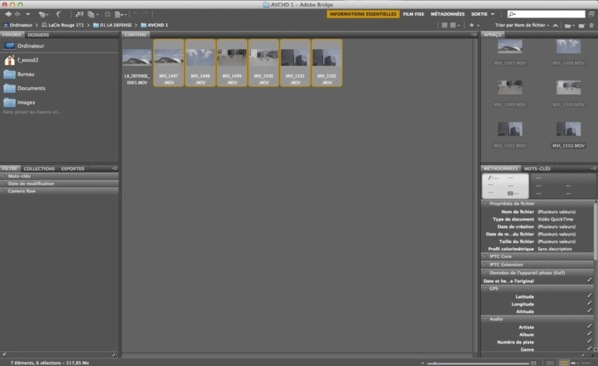This screenshot has width=598, height=366.
Task: Click the get photos from camera icon
Action: pyautogui.click(x=79, y=14)
